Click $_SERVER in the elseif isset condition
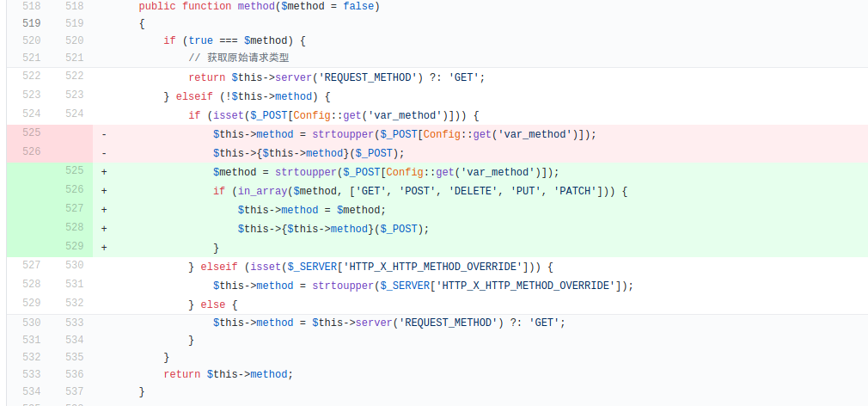Image resolution: width=868 pixels, height=406 pixels. coord(309,267)
